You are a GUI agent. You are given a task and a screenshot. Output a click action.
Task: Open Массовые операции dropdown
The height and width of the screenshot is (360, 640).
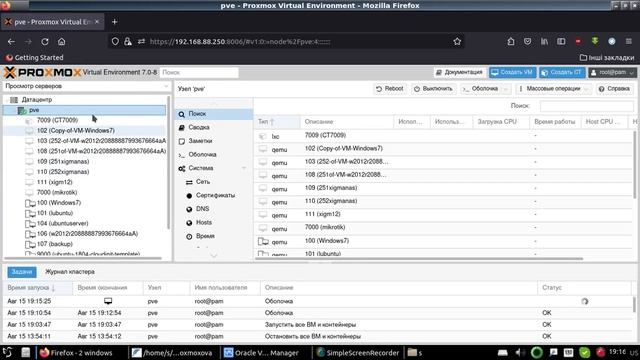(x=553, y=89)
